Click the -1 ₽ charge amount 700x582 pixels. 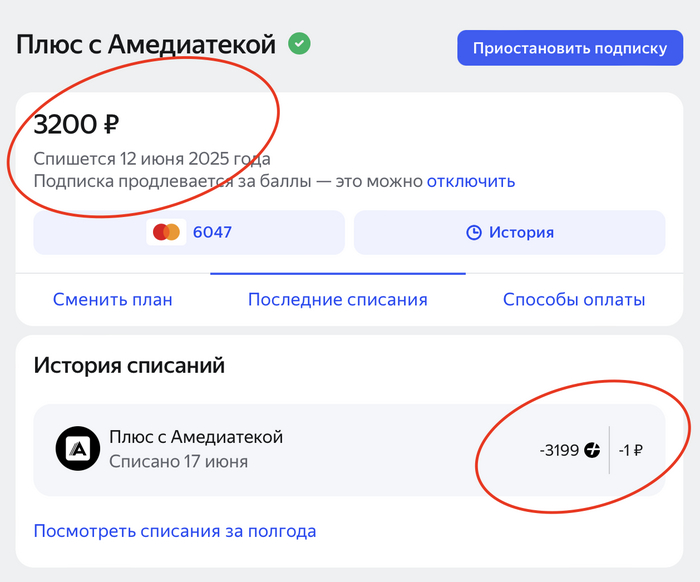630,450
